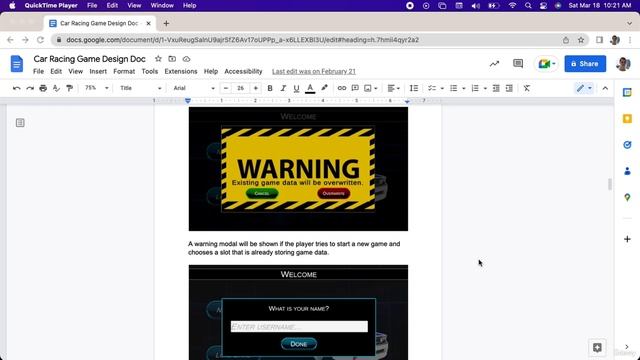The image size is (640, 360).
Task: Decrease font size with minus button
Action: [x=226, y=88]
